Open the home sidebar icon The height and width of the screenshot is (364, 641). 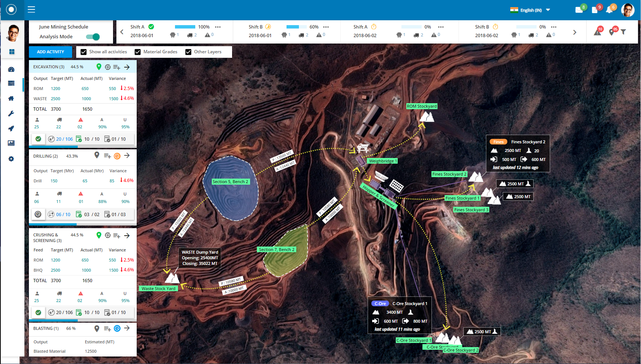pyautogui.click(x=11, y=98)
